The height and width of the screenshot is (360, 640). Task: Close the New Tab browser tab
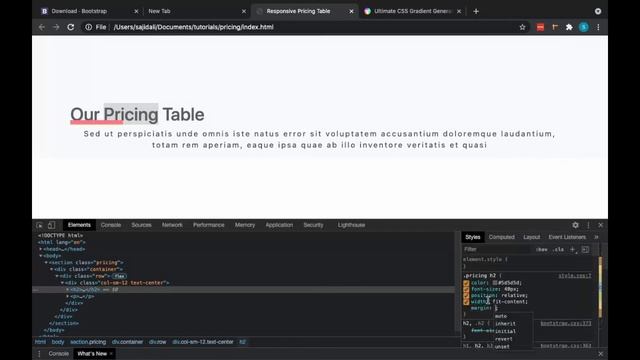pyautogui.click(x=244, y=11)
